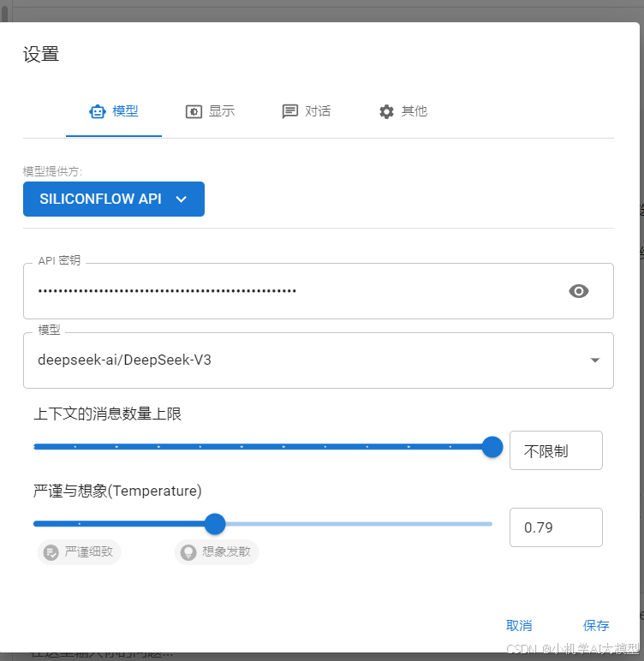The width and height of the screenshot is (644, 661).
Task: Select the 严谨细致 preset chip
Action: [x=80, y=551]
